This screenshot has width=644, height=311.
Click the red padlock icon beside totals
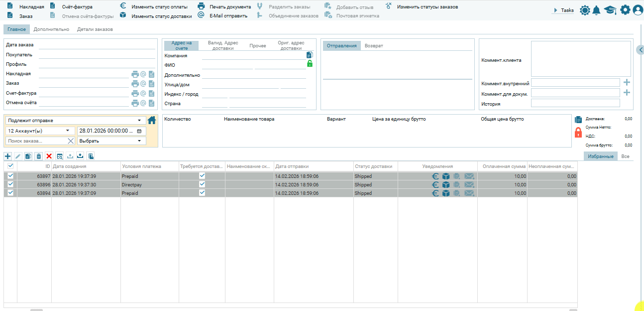click(578, 133)
